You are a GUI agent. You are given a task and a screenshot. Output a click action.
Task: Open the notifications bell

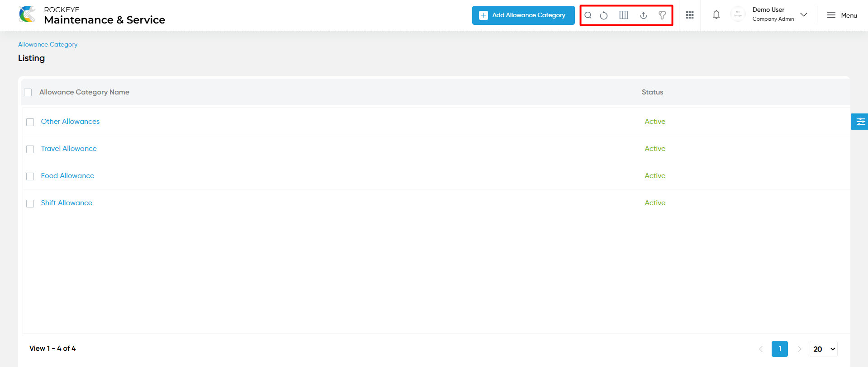pyautogui.click(x=716, y=15)
